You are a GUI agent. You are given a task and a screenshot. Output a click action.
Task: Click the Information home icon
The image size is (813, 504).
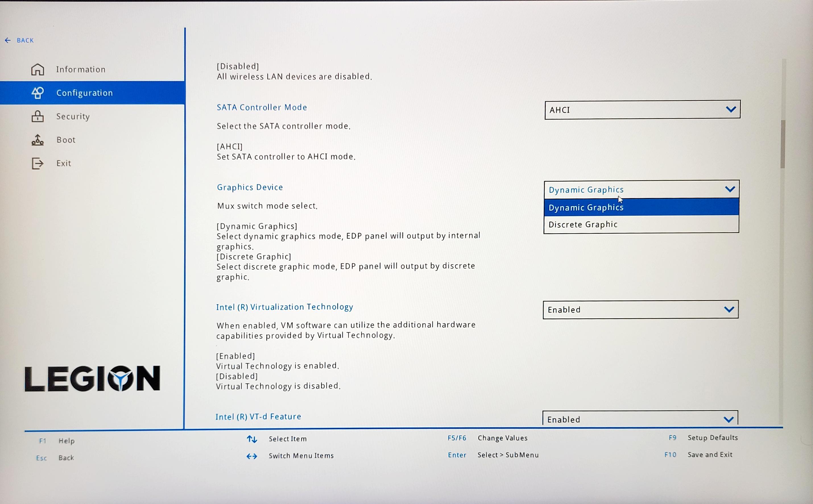click(37, 69)
